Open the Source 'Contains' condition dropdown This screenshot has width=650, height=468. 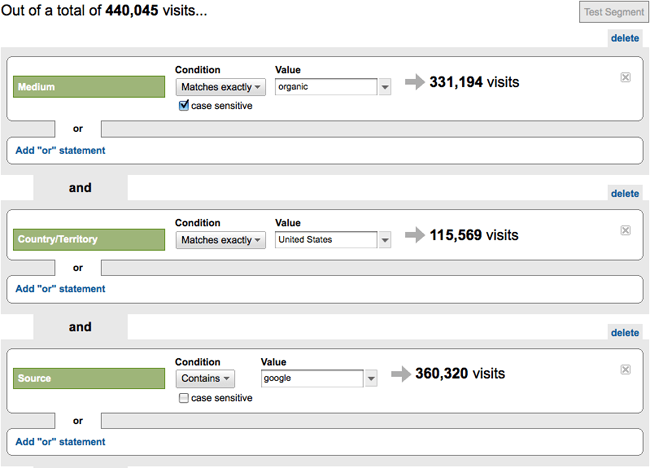pos(205,379)
